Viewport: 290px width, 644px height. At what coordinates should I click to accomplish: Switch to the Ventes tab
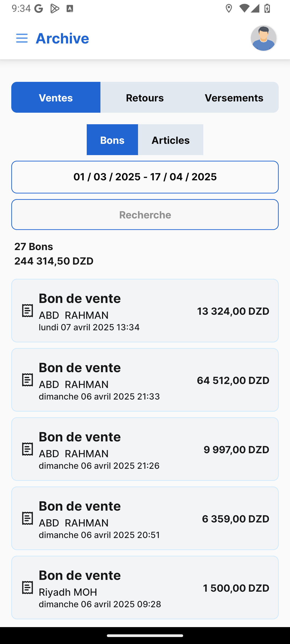[x=56, y=97]
